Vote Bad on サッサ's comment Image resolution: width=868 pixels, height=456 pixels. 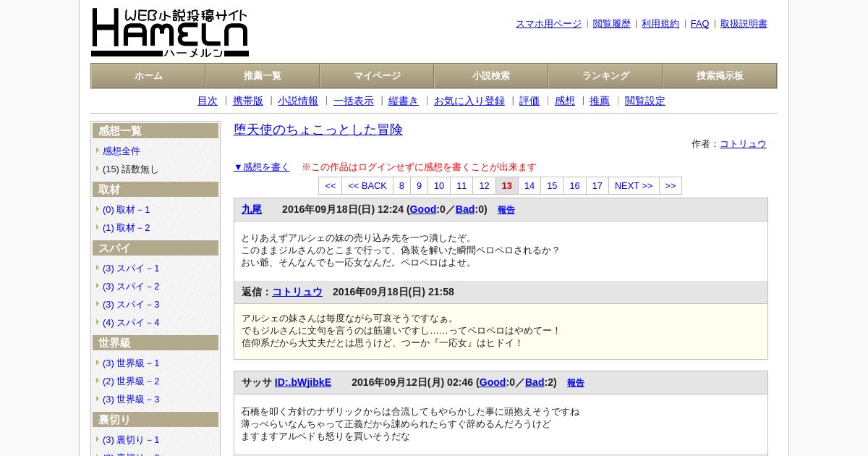click(535, 382)
